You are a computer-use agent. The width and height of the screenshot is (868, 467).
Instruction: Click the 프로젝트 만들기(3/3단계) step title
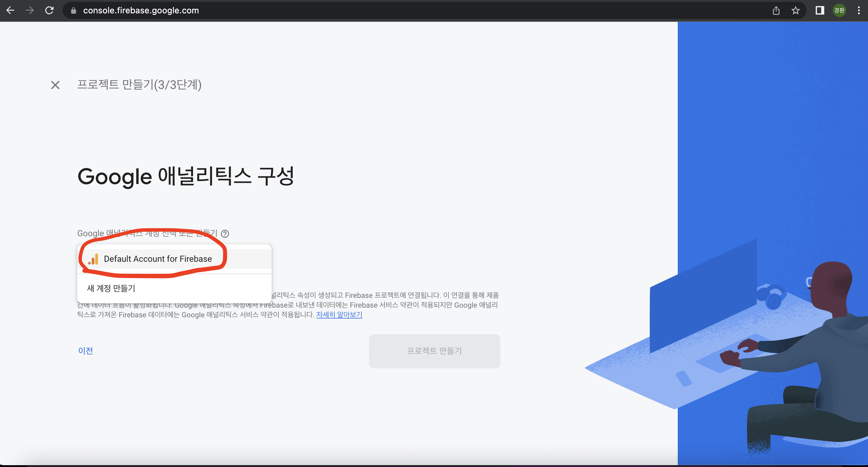tap(139, 84)
